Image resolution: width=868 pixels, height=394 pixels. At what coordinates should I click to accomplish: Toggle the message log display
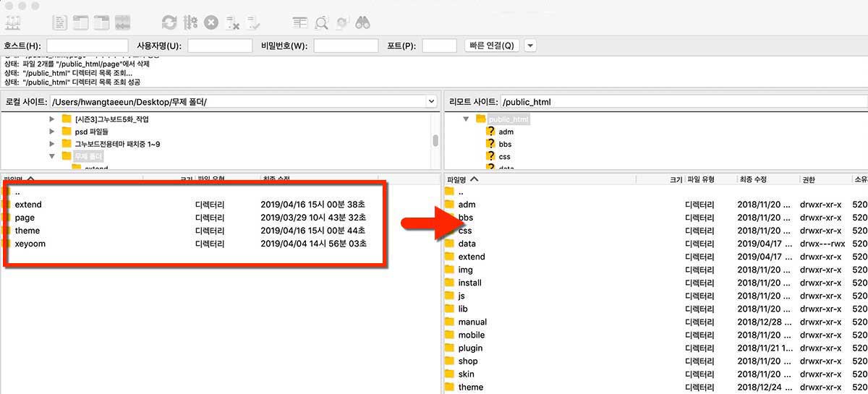click(x=60, y=22)
